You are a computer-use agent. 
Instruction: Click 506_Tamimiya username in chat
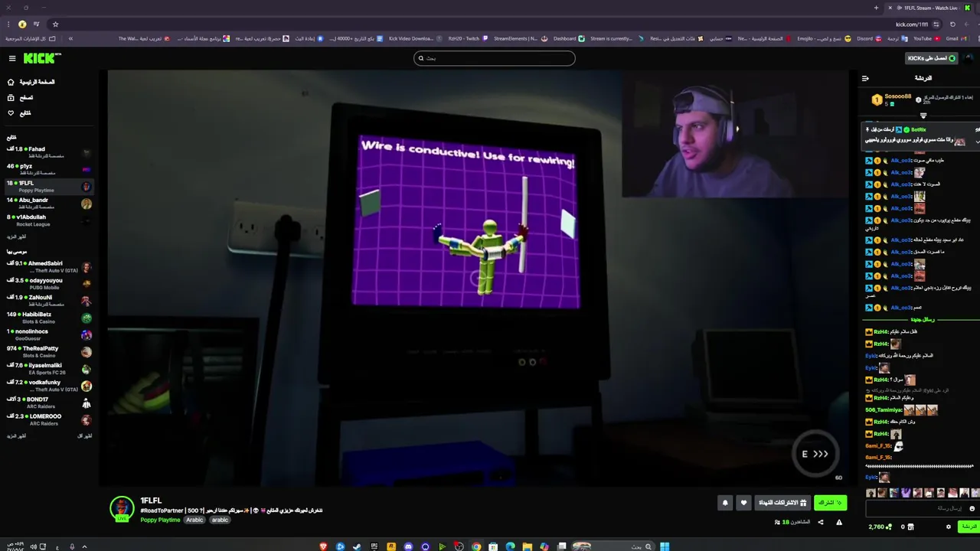(x=884, y=409)
